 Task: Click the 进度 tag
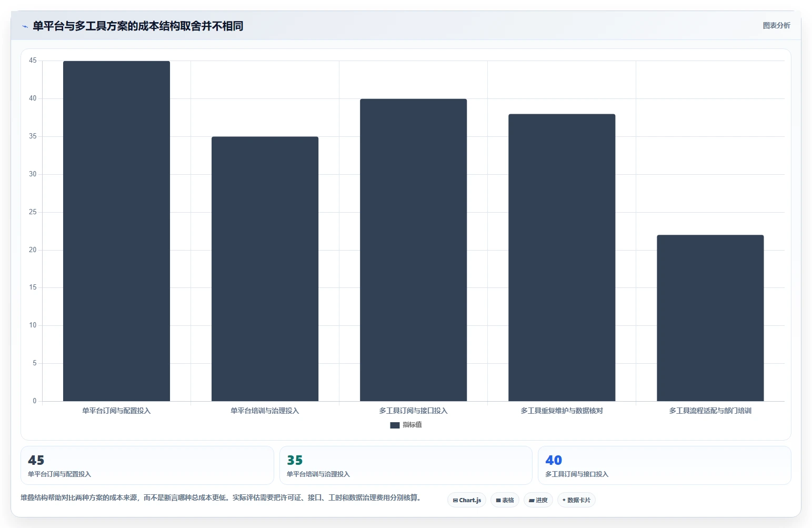538,500
